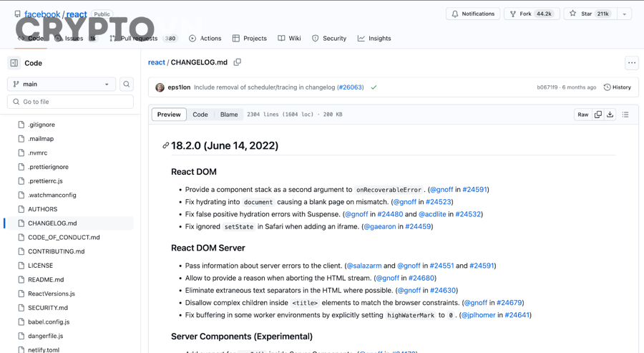Open @salazarm user link
The image size is (644, 353).
click(x=364, y=266)
